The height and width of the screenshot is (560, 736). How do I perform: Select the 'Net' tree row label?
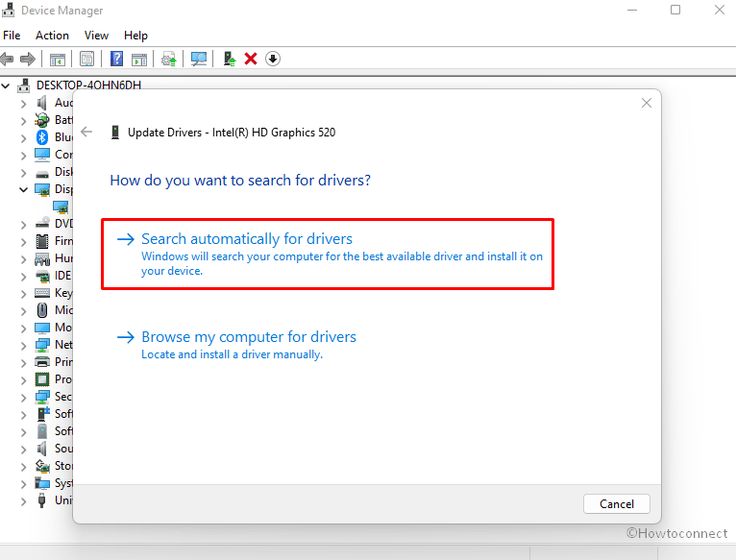click(63, 345)
